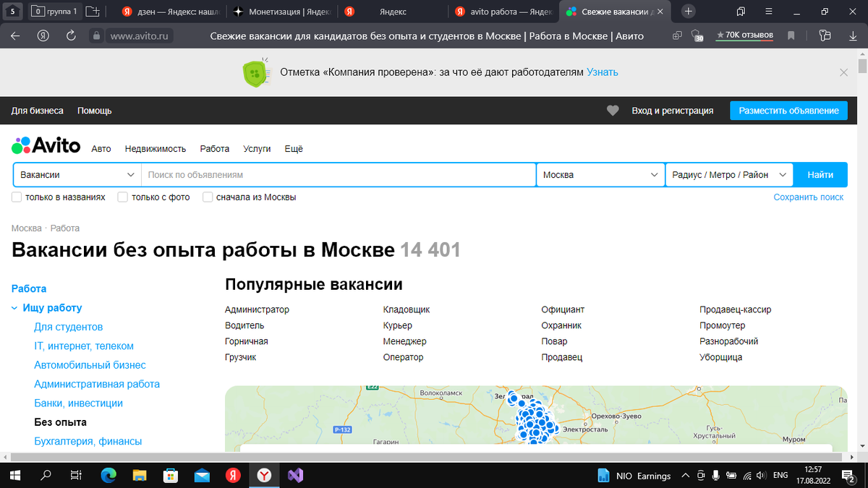Open favorites via the heart icon

[x=613, y=111]
